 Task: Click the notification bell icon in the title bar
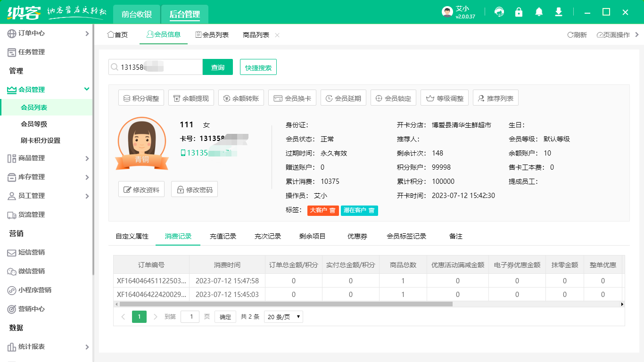[x=539, y=11]
